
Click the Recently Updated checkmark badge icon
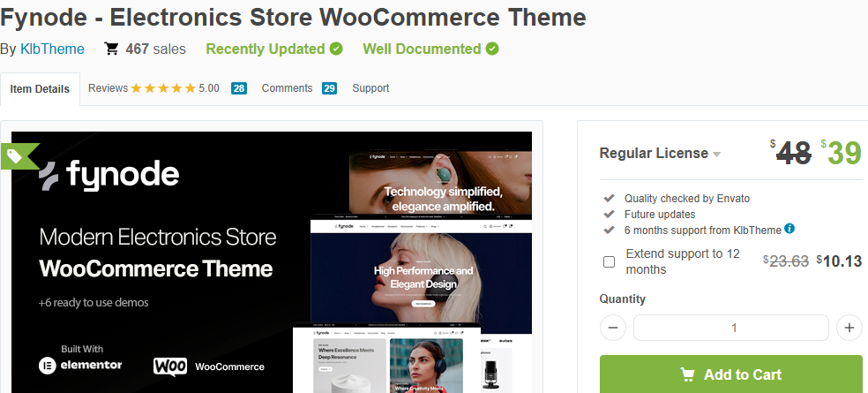click(336, 49)
